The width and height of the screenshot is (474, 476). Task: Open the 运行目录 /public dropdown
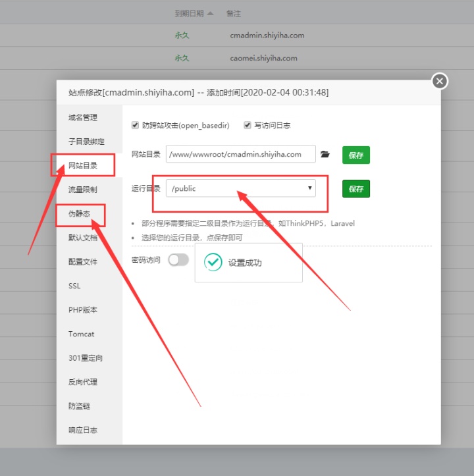241,188
